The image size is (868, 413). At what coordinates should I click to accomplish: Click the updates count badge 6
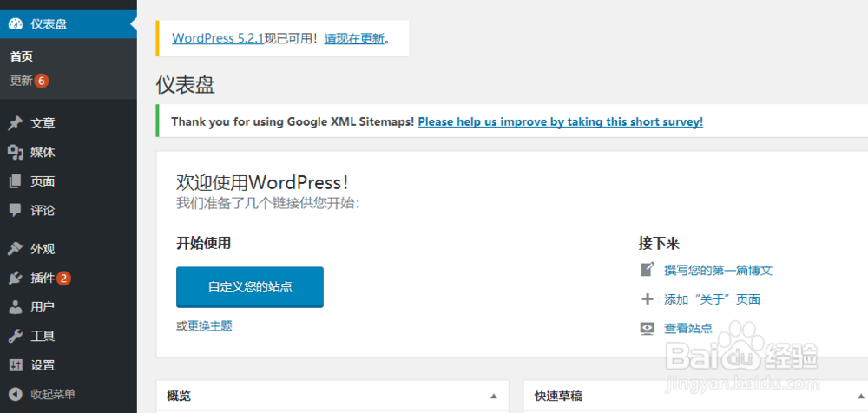tap(42, 81)
